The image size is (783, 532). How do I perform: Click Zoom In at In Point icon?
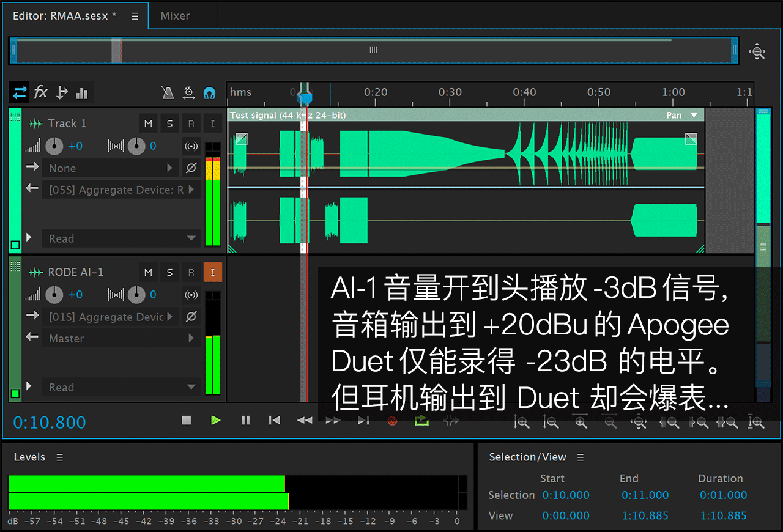click(x=670, y=421)
